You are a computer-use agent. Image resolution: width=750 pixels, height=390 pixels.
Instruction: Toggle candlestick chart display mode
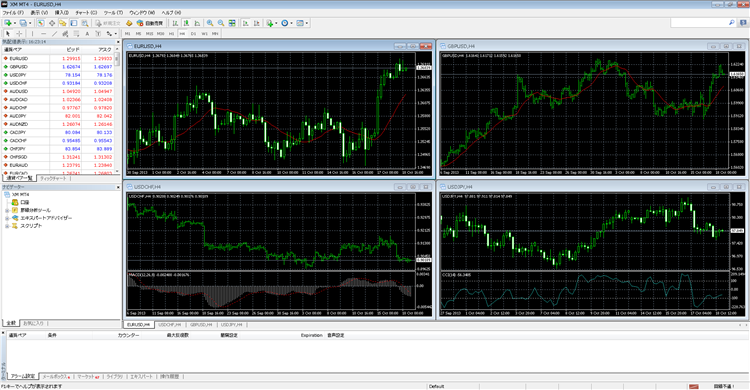click(x=187, y=23)
